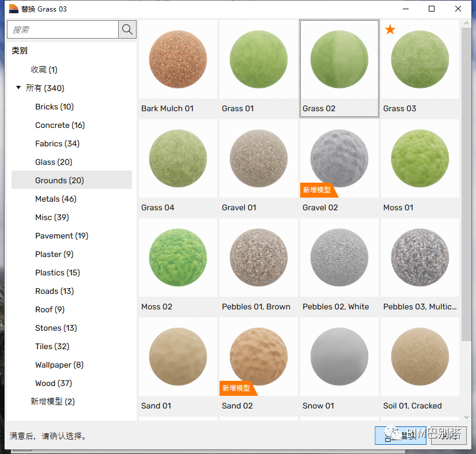The image size is (476, 454).
Task: Close the 替换 Grass 03 dialog
Action: [458, 9]
